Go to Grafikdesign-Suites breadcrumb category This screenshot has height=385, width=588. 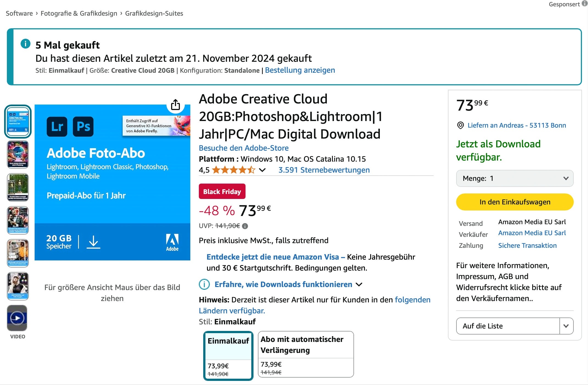pos(154,13)
